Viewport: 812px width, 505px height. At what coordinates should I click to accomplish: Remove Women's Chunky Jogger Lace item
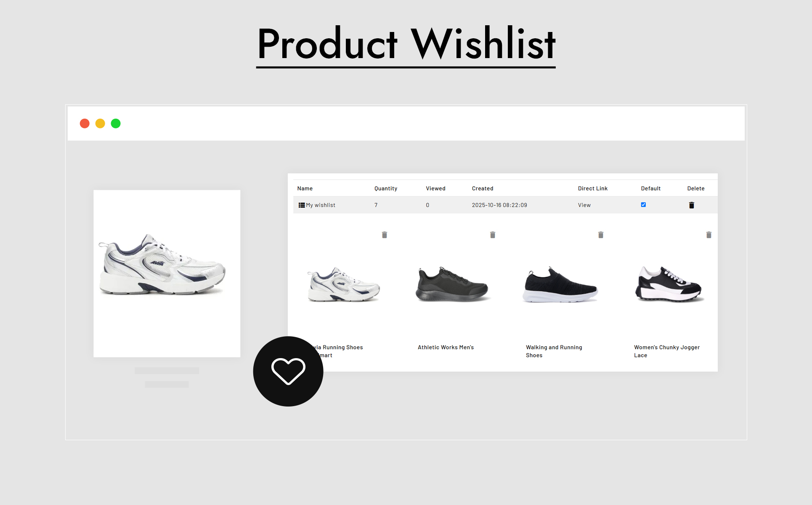709,235
